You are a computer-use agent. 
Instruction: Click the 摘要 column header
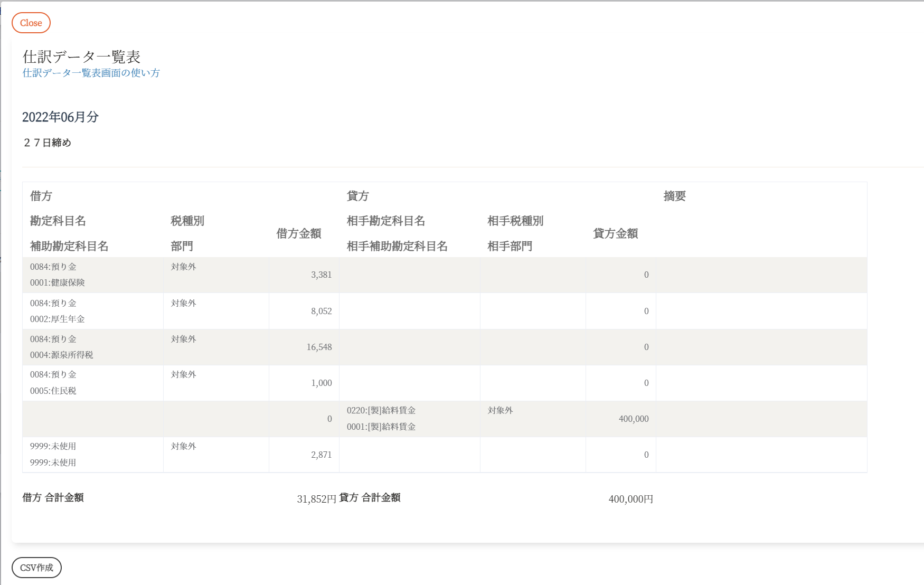pos(674,196)
